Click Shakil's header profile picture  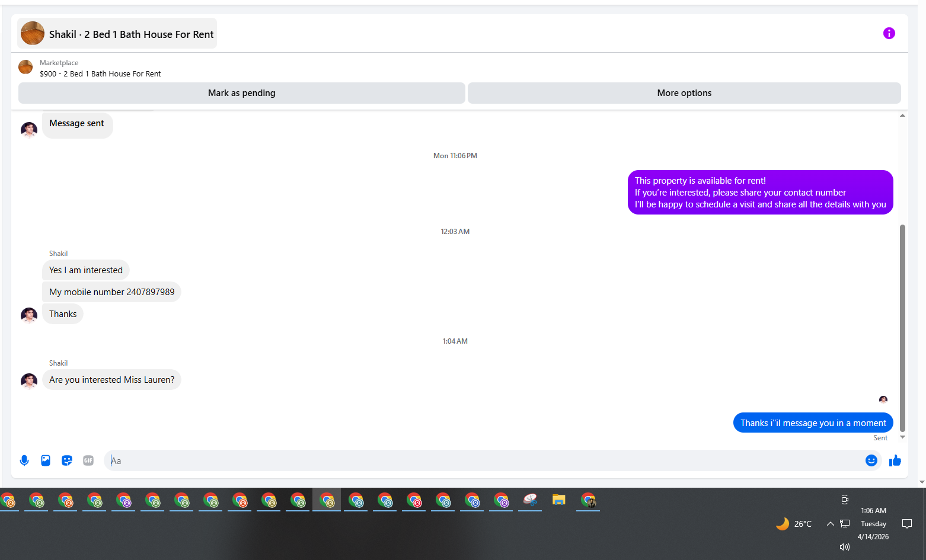pos(33,33)
